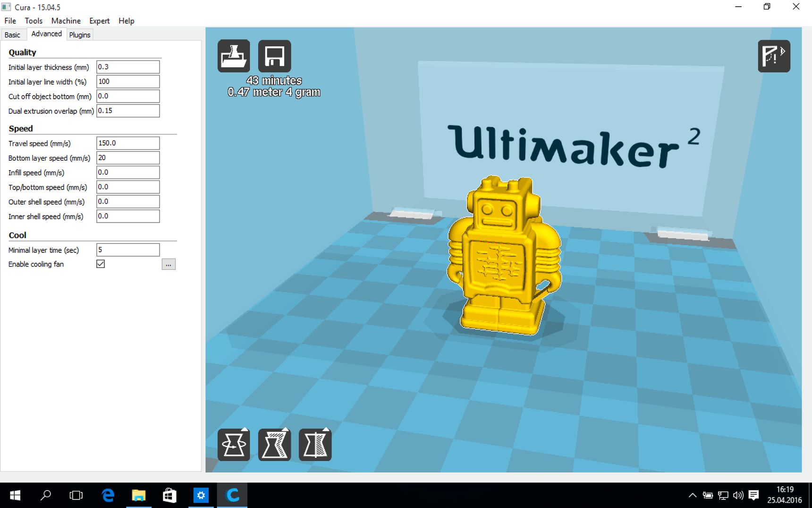Click Outer shell speed field
Viewport: 812px width, 508px height.
[128, 201]
